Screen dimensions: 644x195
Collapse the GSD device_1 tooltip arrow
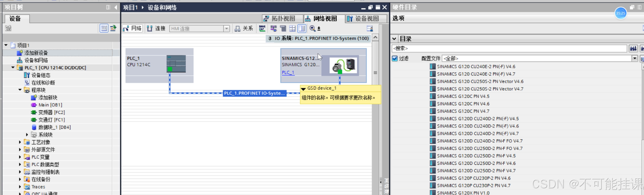click(x=303, y=88)
